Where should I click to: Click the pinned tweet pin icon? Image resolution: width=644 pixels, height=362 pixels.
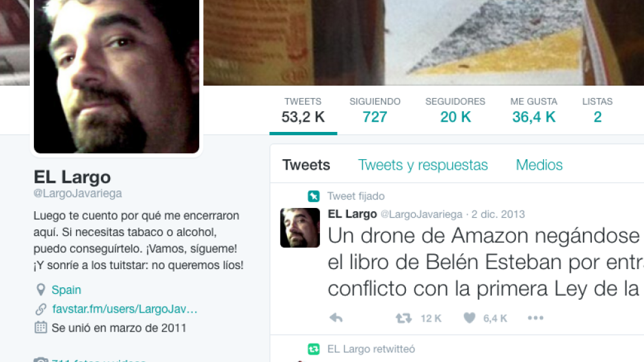(x=314, y=196)
